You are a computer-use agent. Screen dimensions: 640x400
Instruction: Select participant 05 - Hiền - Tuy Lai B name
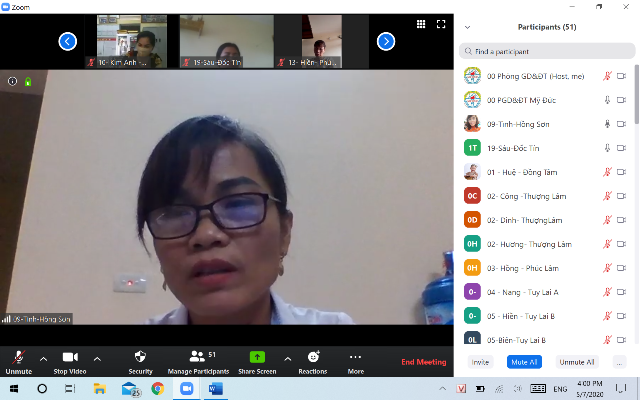pyautogui.click(x=521, y=316)
